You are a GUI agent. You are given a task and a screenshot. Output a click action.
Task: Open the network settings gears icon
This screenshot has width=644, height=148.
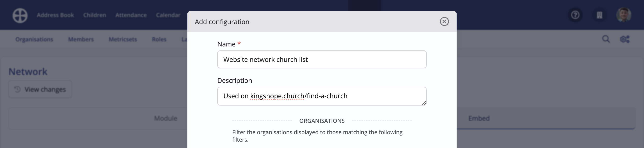pyautogui.click(x=625, y=39)
